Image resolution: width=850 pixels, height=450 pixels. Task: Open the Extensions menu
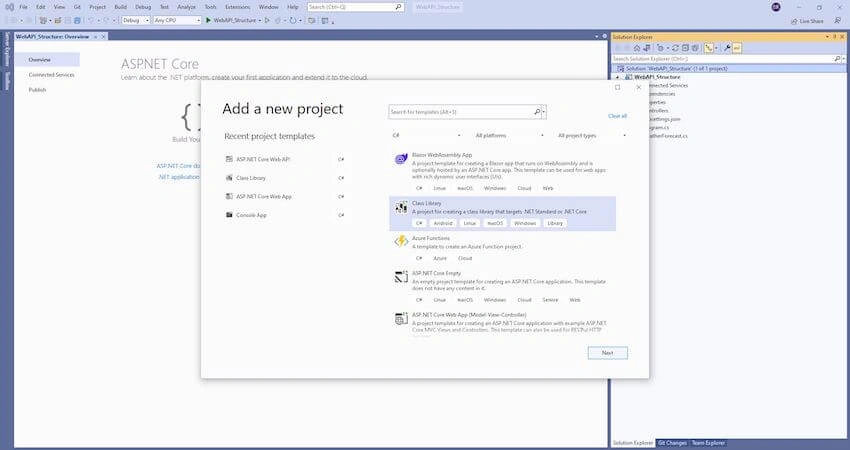tap(237, 7)
